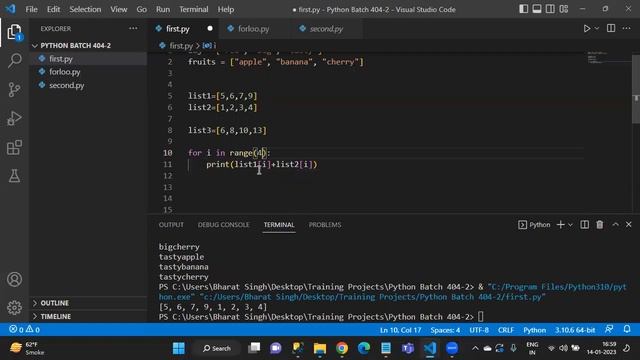Show errors and warnings count in status bar
Screen dimensions: 640x360
click(x=24, y=329)
